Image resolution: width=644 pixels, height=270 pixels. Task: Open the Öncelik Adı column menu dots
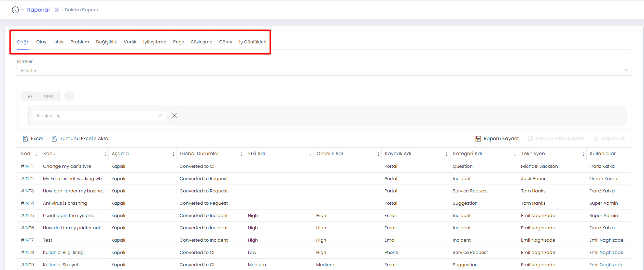(x=378, y=154)
